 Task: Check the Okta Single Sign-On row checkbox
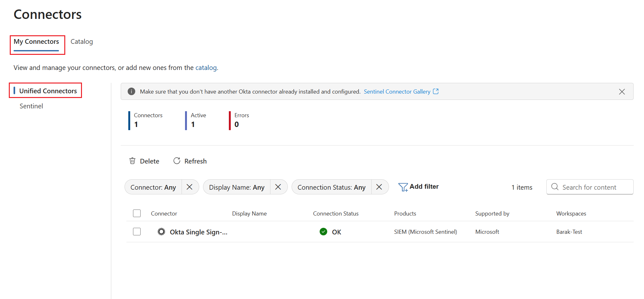[x=137, y=232]
